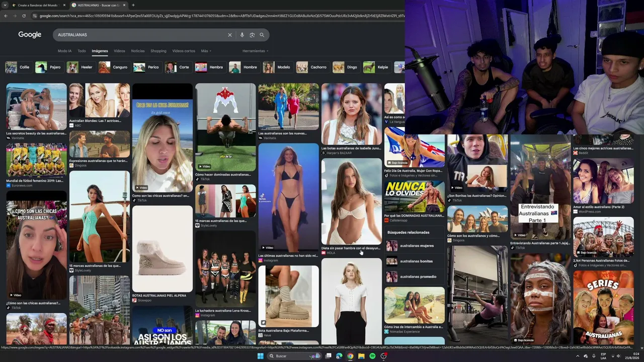Open the Australian Blondes actrices image result
Screen dimensions: 644x362
point(99,101)
